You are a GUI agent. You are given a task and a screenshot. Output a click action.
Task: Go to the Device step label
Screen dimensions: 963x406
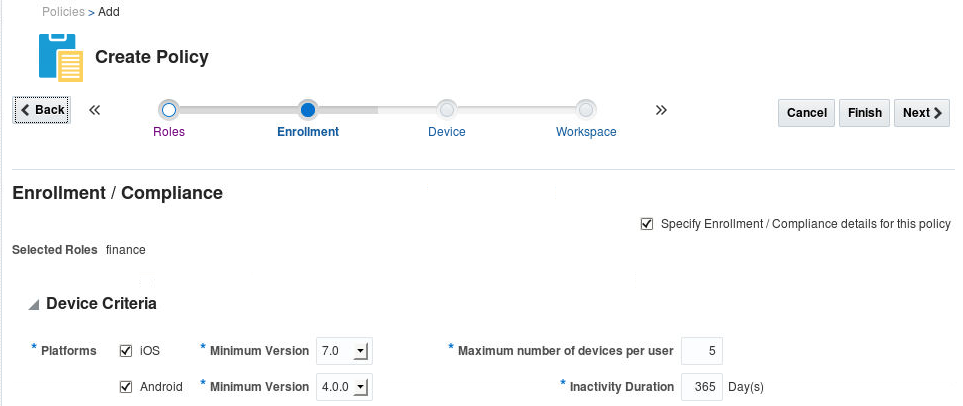(446, 132)
